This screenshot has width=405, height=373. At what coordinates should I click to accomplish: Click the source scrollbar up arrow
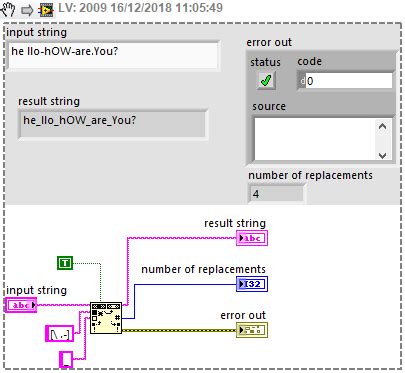tap(383, 126)
